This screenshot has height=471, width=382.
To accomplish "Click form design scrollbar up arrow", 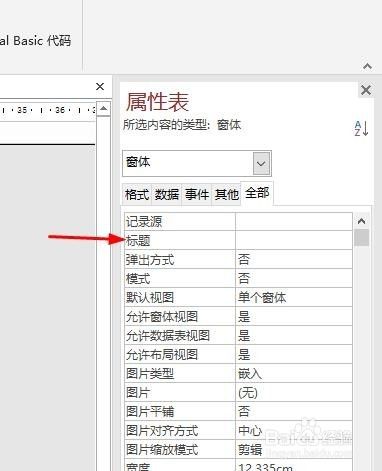I will click(104, 108).
